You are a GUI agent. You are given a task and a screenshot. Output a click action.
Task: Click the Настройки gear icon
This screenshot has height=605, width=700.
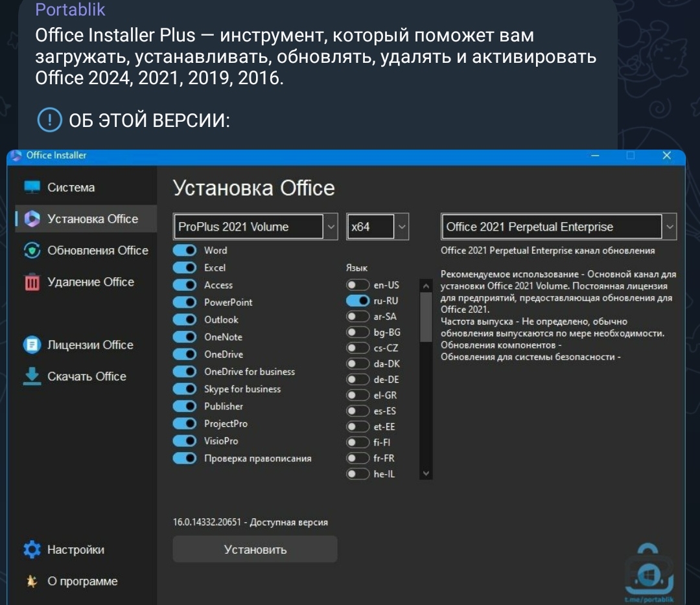32,549
